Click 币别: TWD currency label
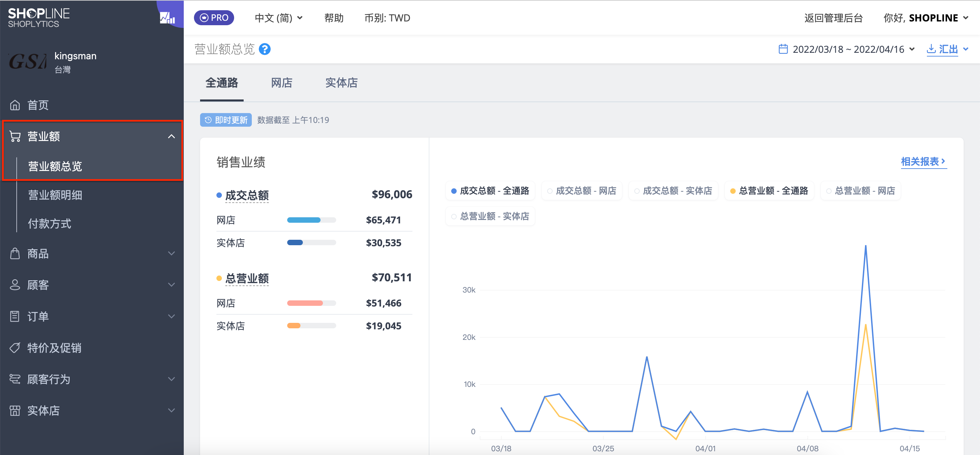 pyautogui.click(x=387, y=18)
